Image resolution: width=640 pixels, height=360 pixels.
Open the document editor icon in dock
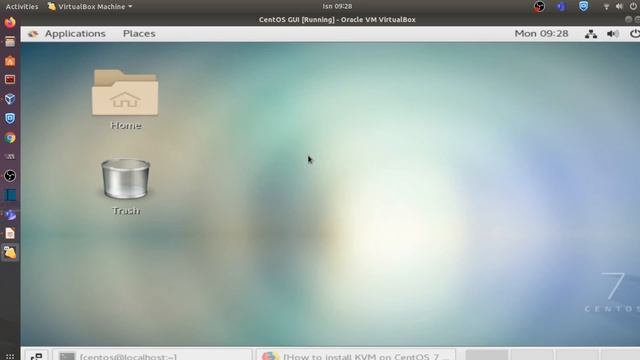[x=10, y=233]
